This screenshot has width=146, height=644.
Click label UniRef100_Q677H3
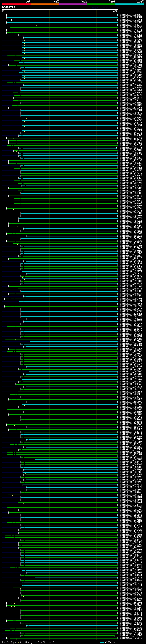coord(131,339)
